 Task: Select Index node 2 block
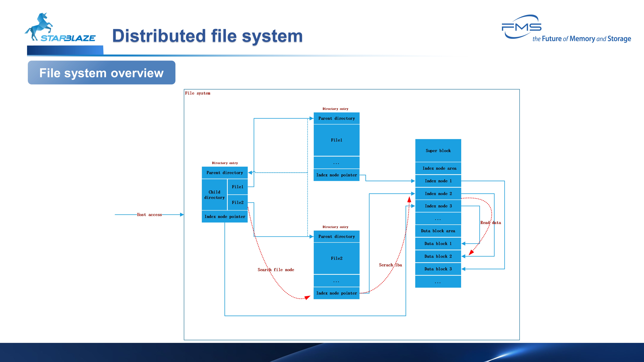coord(438,194)
